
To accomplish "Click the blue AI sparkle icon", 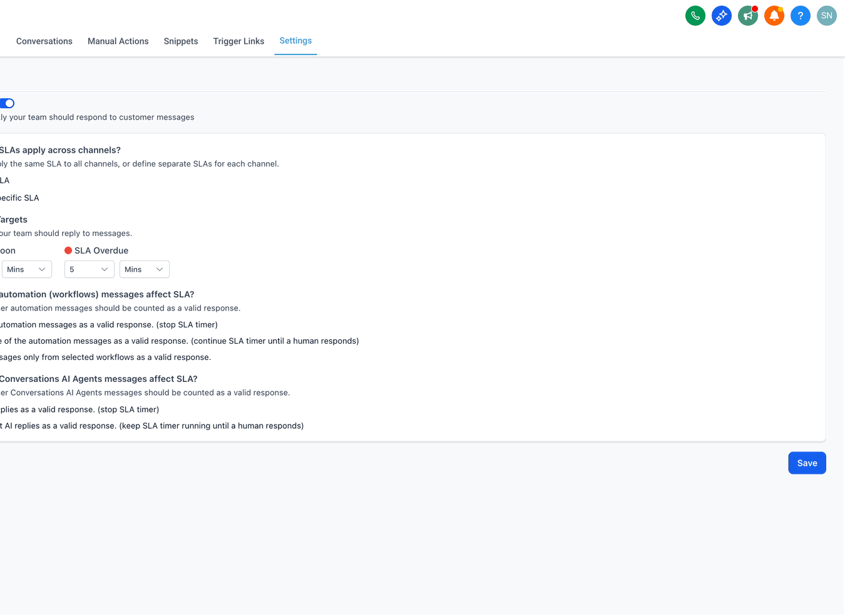I will tap(722, 16).
